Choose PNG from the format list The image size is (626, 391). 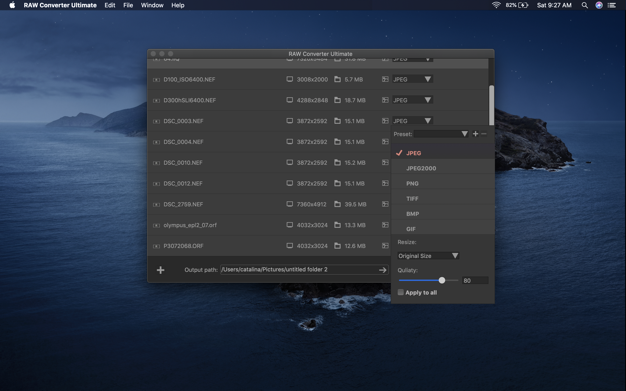click(443, 183)
